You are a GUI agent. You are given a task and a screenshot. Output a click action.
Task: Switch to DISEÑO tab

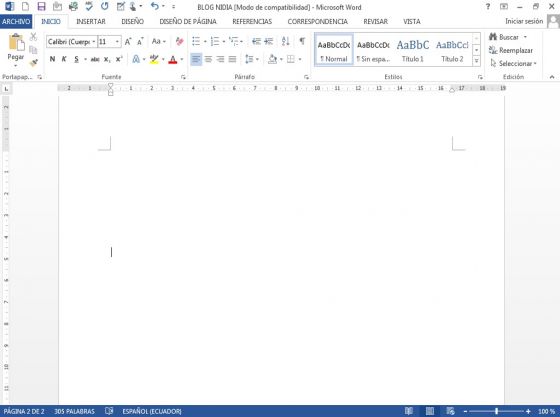coord(132,21)
